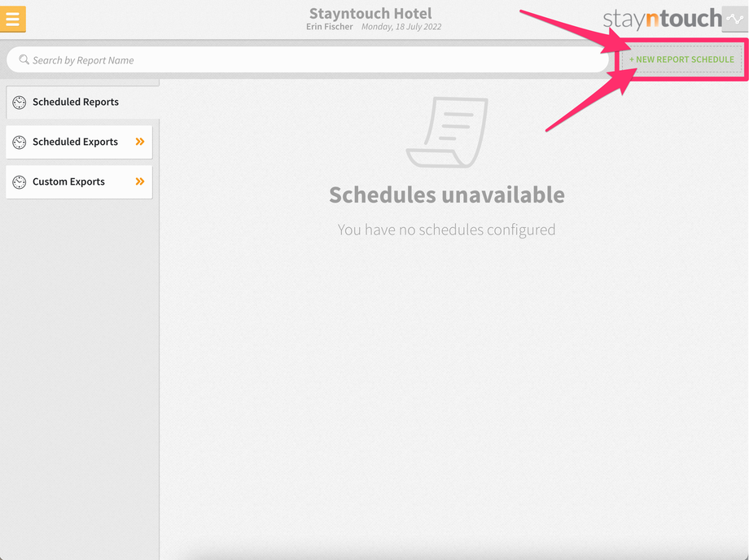Viewport: 749px width, 560px height.
Task: Click the clock icon beside Custom Exports
Action: point(19,182)
